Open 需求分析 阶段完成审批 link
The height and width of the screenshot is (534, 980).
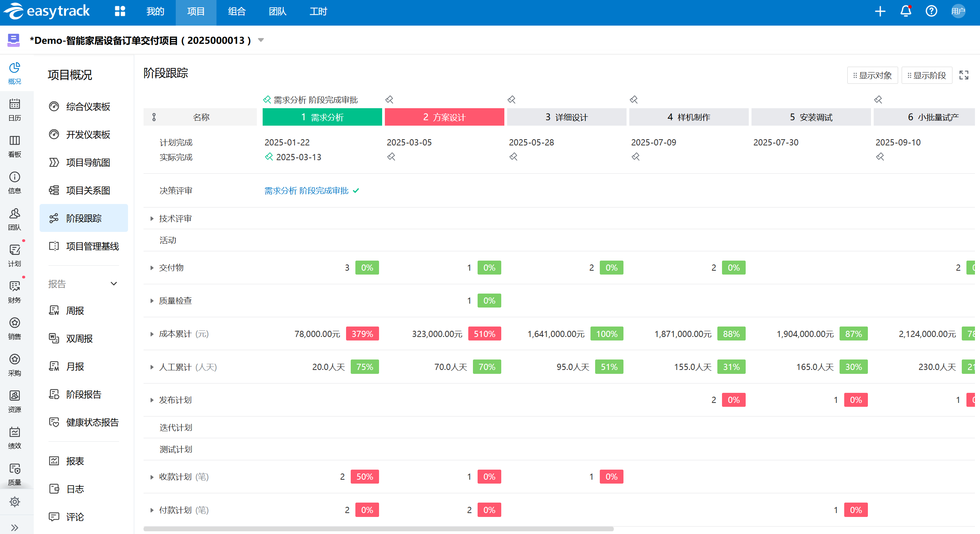tap(306, 190)
